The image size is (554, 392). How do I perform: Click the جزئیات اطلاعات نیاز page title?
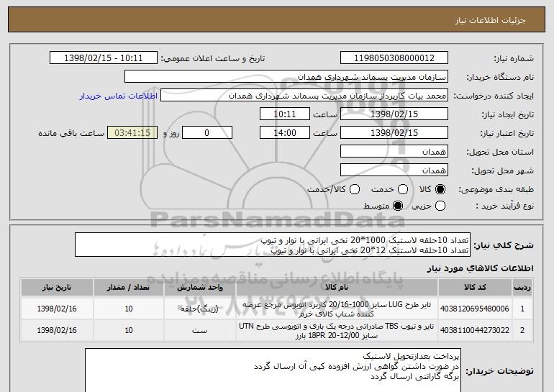pyautogui.click(x=490, y=20)
